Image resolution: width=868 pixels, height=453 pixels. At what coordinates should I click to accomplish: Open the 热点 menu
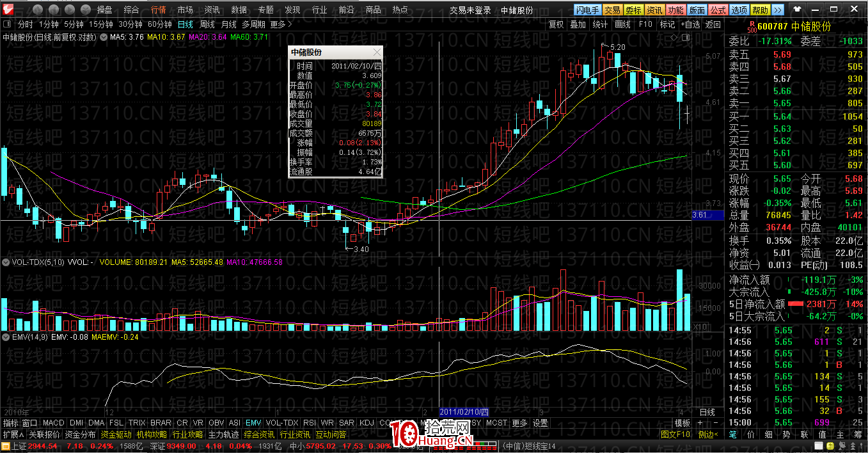click(400, 10)
